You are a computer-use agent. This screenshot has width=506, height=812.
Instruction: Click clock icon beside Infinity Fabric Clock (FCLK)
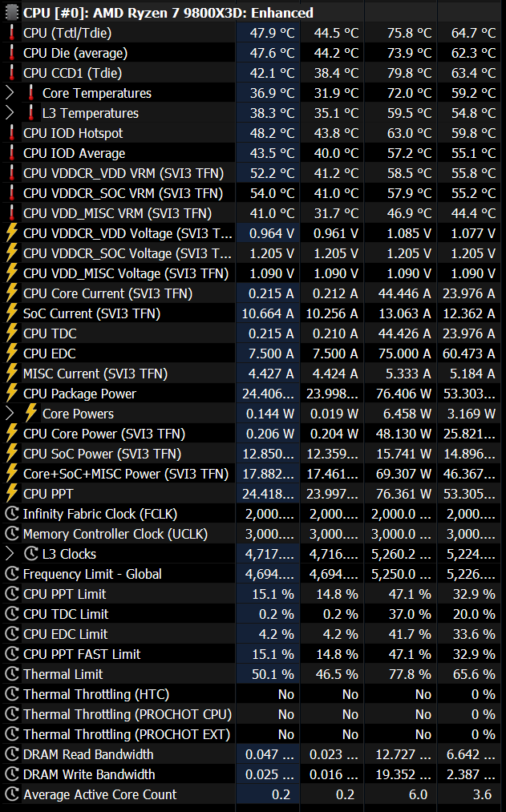11,514
